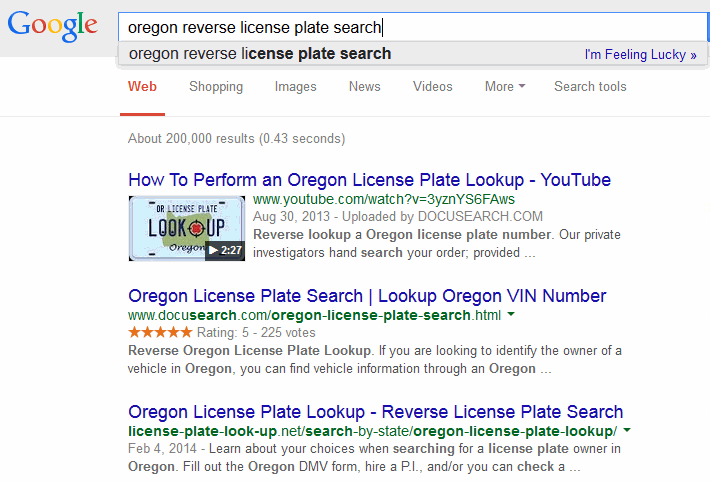The image size is (710, 482).
Task: Click the Google logo
Action: point(53,26)
